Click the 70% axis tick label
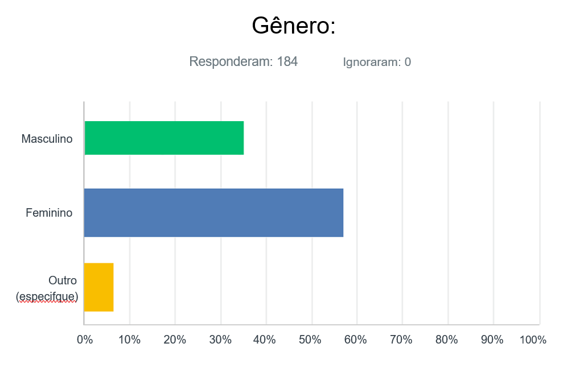 [x=401, y=340]
